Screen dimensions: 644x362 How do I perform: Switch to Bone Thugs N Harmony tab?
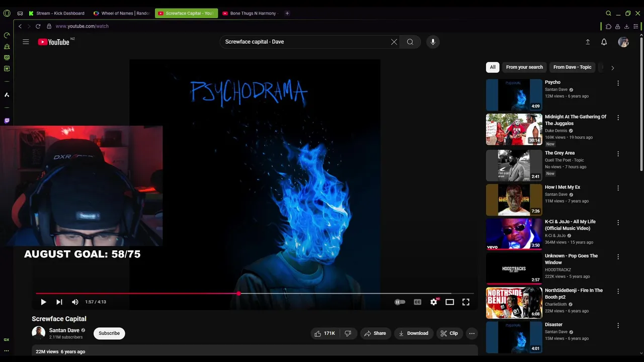(x=250, y=13)
